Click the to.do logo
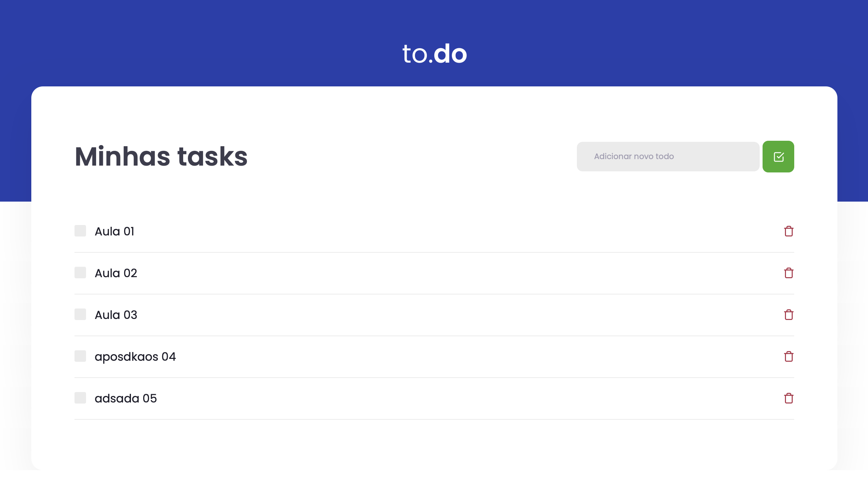868x504 pixels. [434, 54]
